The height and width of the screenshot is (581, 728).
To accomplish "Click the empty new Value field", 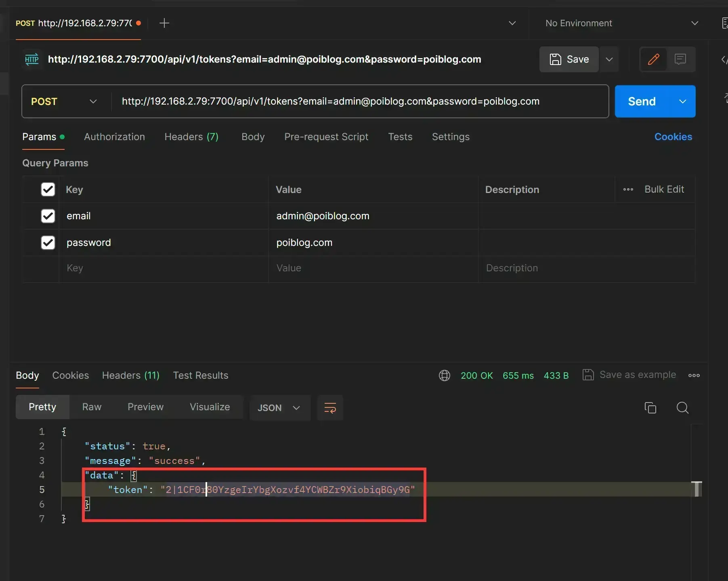I will click(x=373, y=268).
